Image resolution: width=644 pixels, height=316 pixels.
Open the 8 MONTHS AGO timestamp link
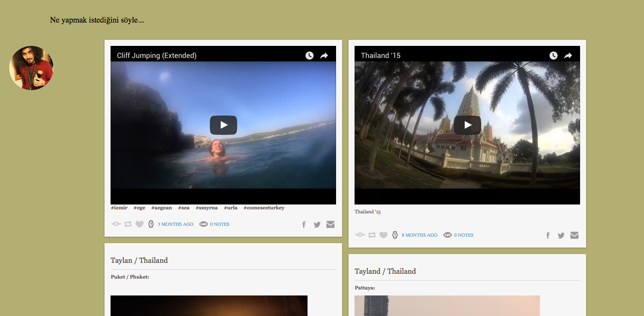click(420, 235)
